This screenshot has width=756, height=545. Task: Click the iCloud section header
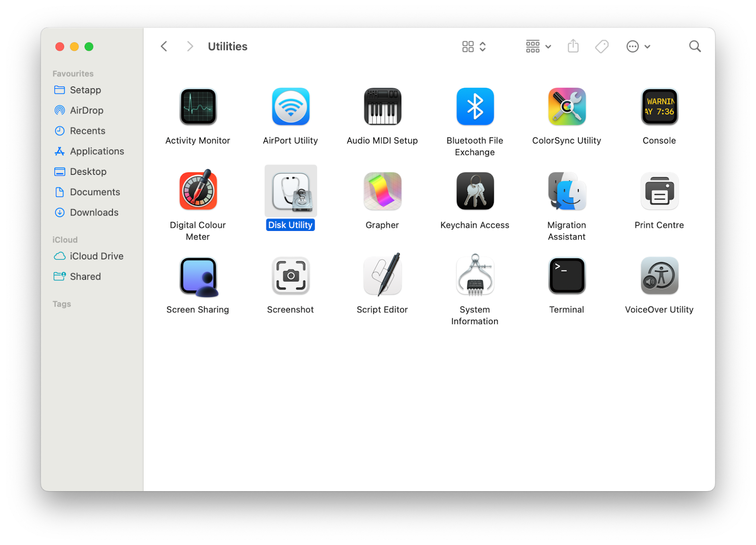65,239
